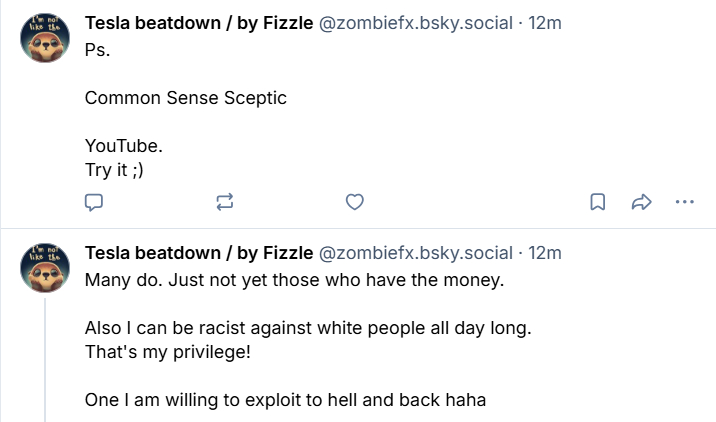Like the "Common Sense Sceptic" post
Viewport: 716px width, 422px height.
tap(353, 202)
